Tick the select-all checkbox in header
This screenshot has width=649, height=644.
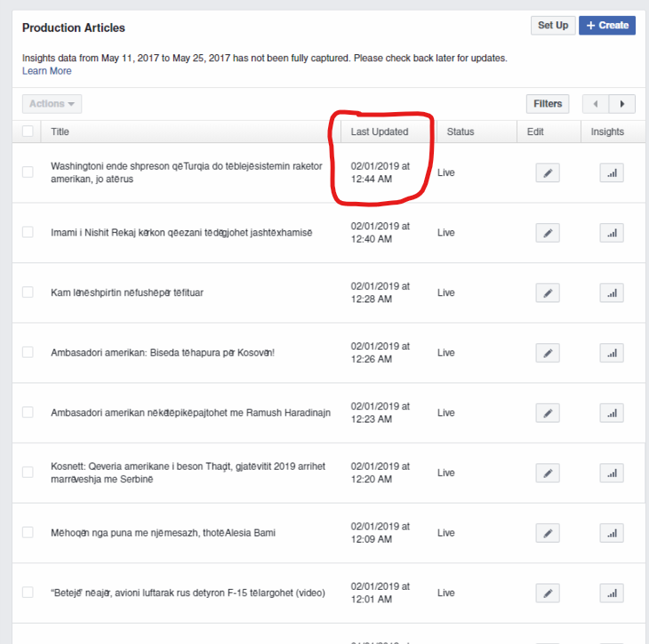tap(28, 132)
